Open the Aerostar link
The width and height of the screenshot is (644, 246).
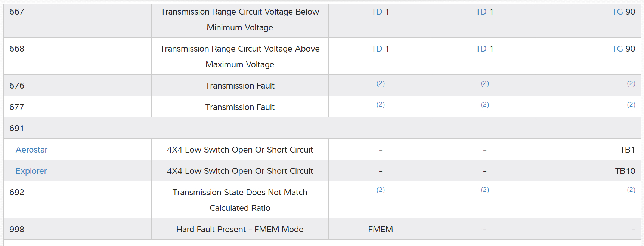31,150
